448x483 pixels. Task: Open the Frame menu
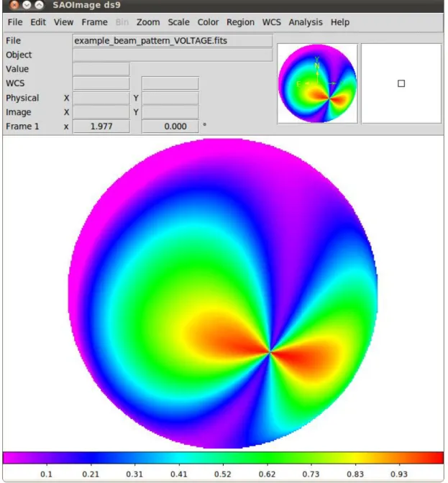click(95, 22)
